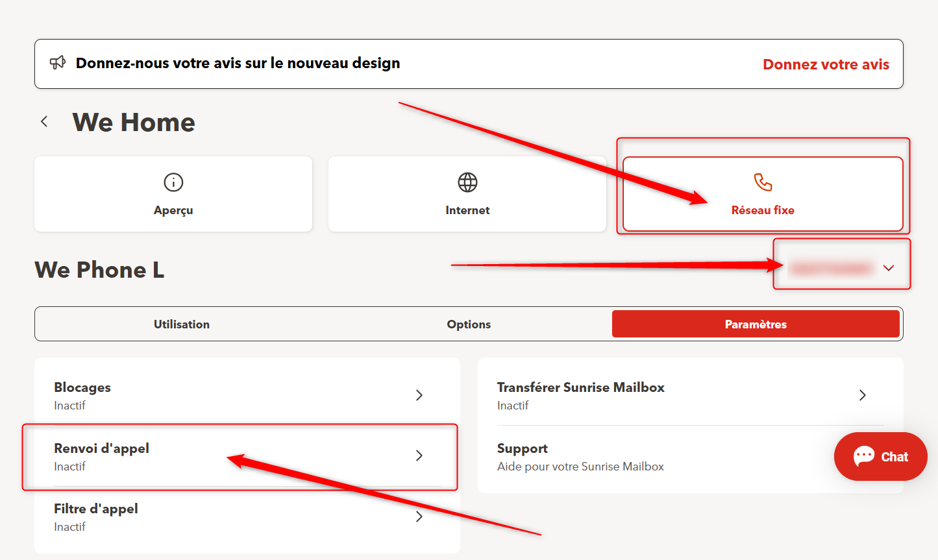Click the back arrow beside We Home
The image size is (938, 560).
pos(44,121)
